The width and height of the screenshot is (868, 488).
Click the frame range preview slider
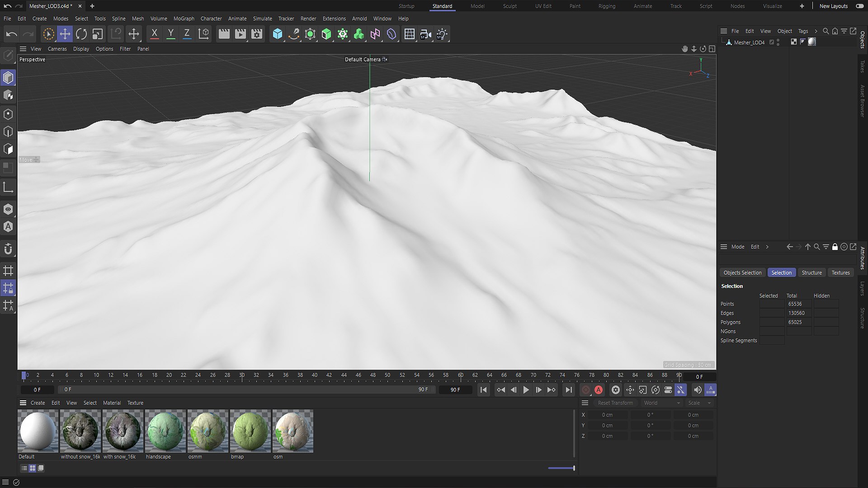click(247, 389)
